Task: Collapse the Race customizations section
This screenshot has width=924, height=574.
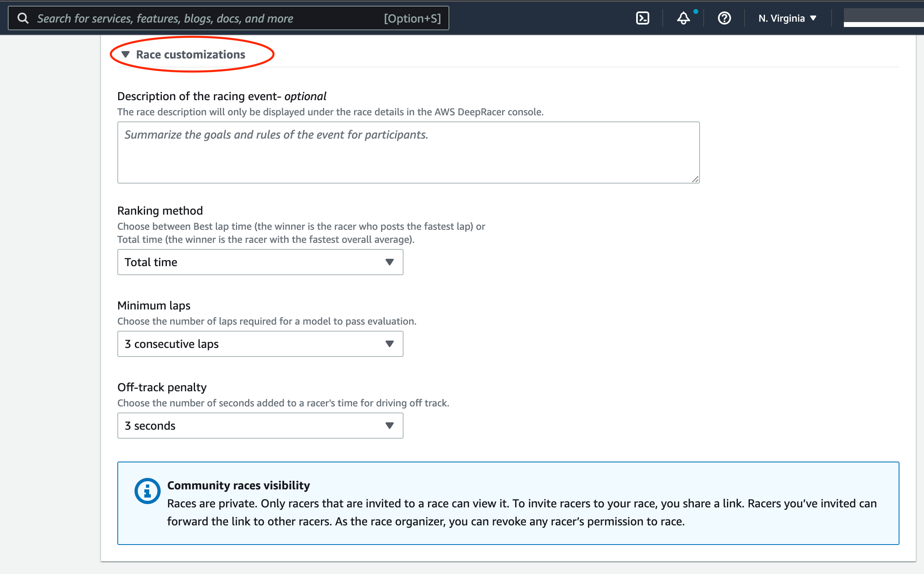Action: [x=183, y=54]
